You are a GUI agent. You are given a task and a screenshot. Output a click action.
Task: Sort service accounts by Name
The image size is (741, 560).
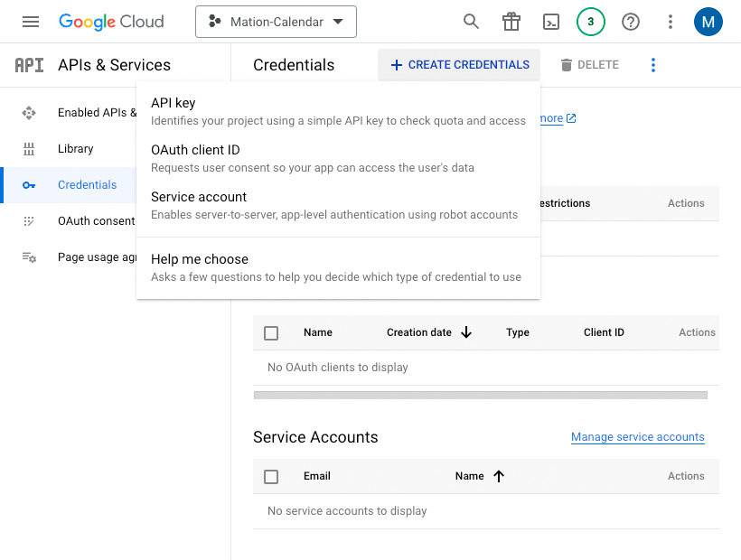469,476
